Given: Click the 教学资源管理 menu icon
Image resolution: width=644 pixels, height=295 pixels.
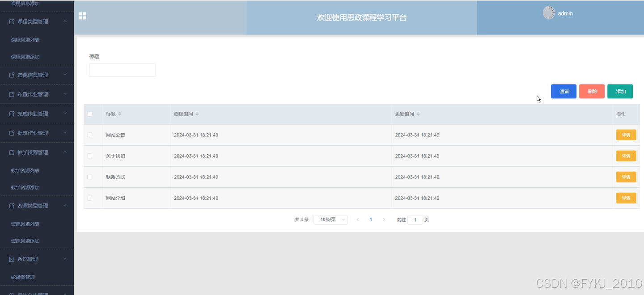Looking at the screenshot, I should click(x=12, y=152).
